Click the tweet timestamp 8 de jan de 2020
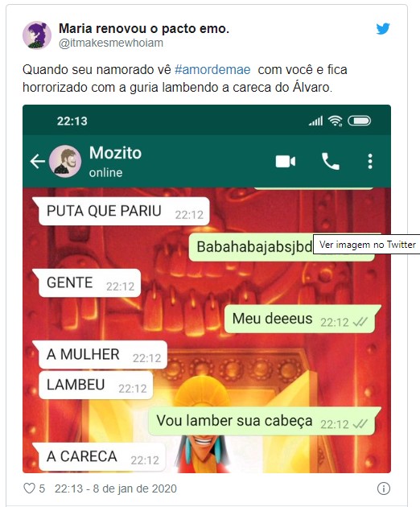 click(x=116, y=488)
